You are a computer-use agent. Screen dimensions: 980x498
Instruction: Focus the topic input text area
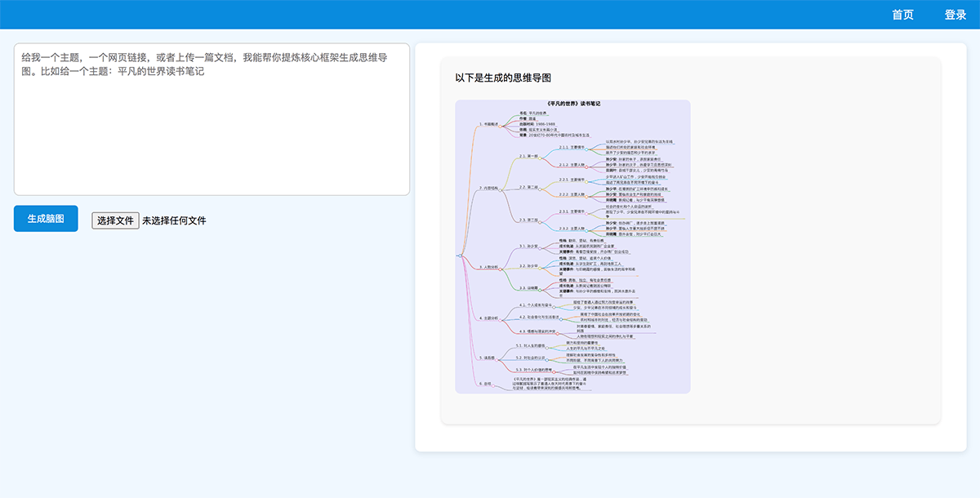[x=212, y=119]
